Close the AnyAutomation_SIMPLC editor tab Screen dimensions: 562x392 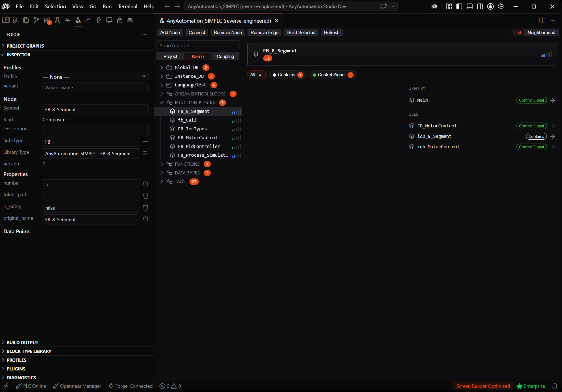pyautogui.click(x=277, y=20)
